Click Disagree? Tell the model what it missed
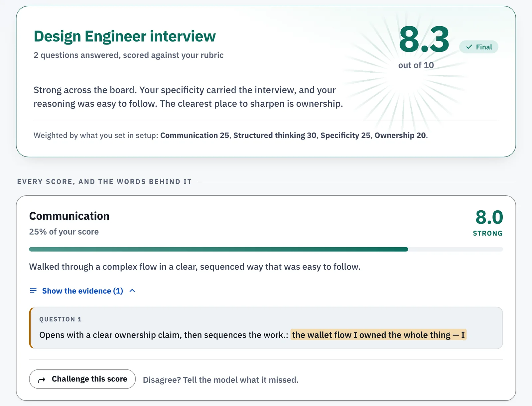 click(x=221, y=380)
